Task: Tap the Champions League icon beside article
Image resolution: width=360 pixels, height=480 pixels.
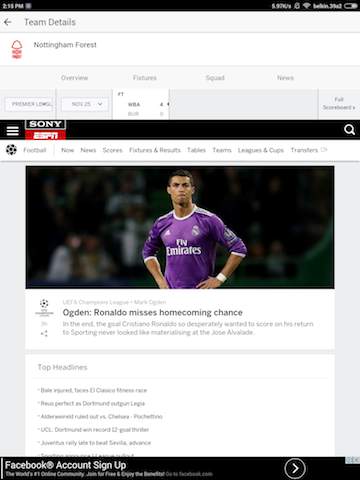Action: tap(44, 307)
